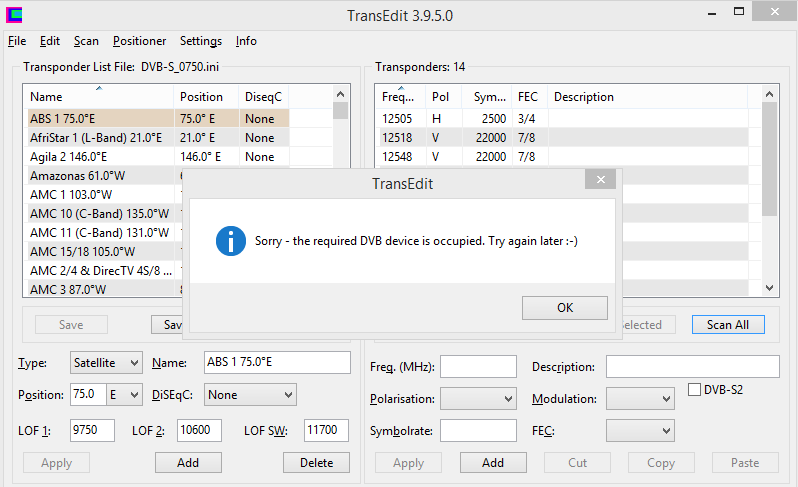Select Amazonas 61.0°W row
The width and height of the screenshot is (798, 487).
(x=105, y=176)
